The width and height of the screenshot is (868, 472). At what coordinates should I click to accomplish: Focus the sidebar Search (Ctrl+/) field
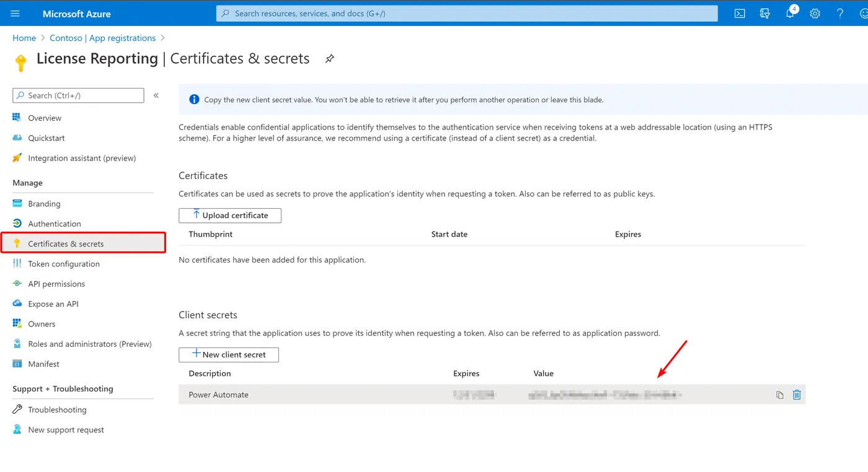pos(78,95)
